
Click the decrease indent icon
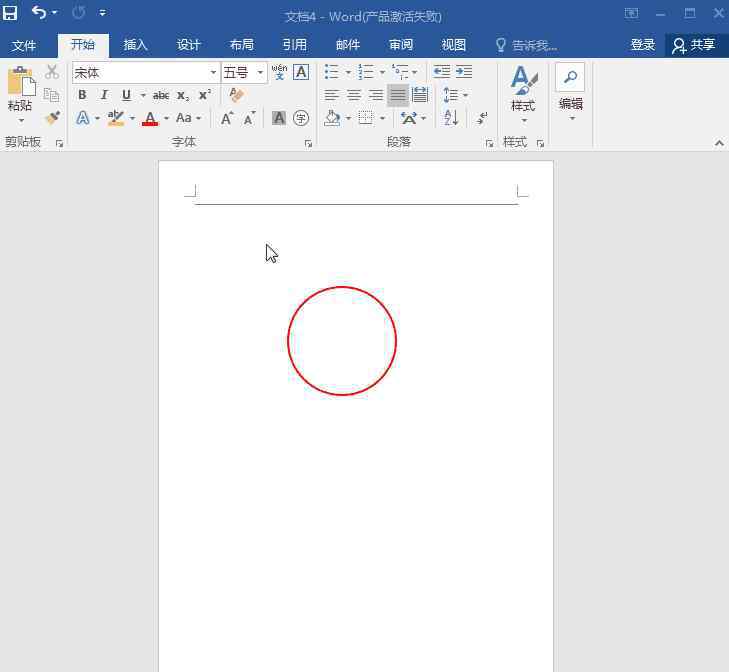442,72
